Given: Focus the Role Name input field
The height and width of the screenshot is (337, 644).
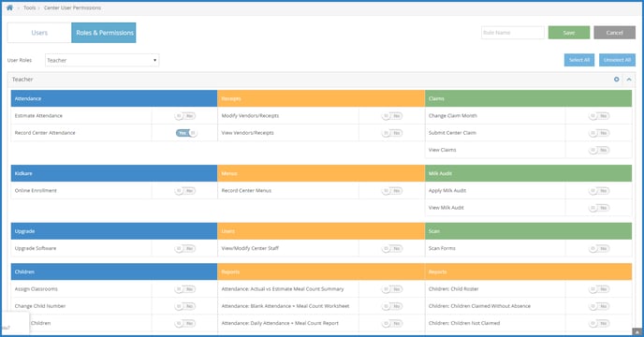Looking at the screenshot, I should point(513,33).
